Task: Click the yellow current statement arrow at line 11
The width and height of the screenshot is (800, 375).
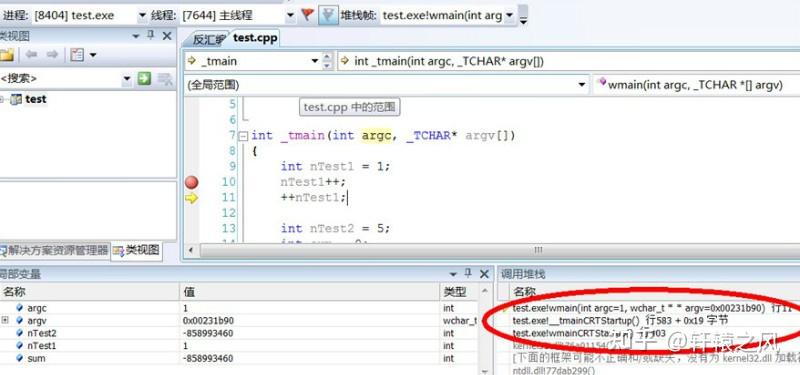Action: [191, 198]
